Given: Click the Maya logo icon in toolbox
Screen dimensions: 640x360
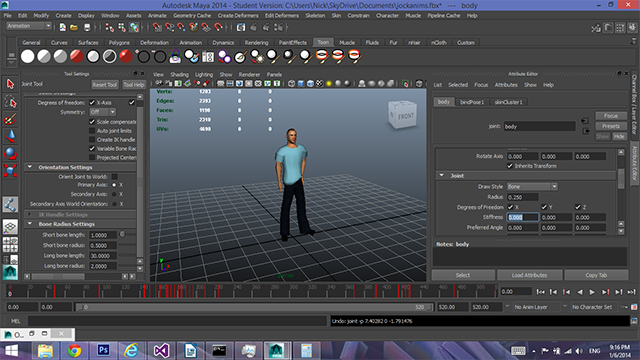Looking at the screenshot, I should (10, 272).
